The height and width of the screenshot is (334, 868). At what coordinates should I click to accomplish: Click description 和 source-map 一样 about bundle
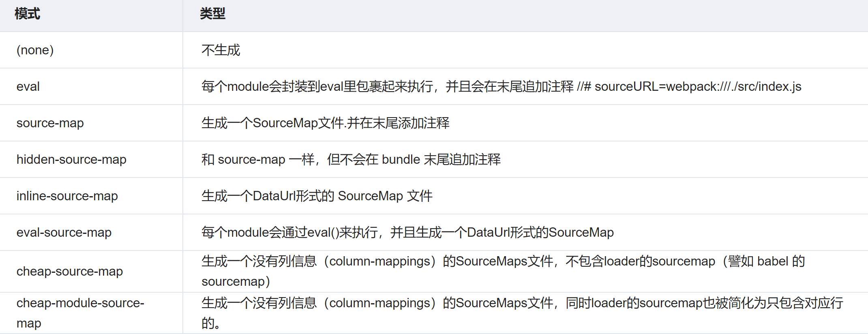tap(525, 159)
